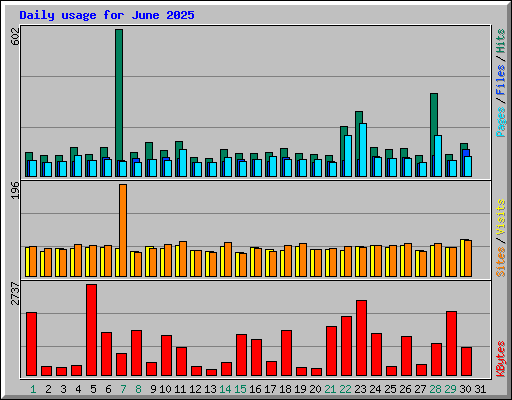Click day label 5 on the x-axis
Image resolution: width=512 pixels, height=400 pixels.
(93, 389)
